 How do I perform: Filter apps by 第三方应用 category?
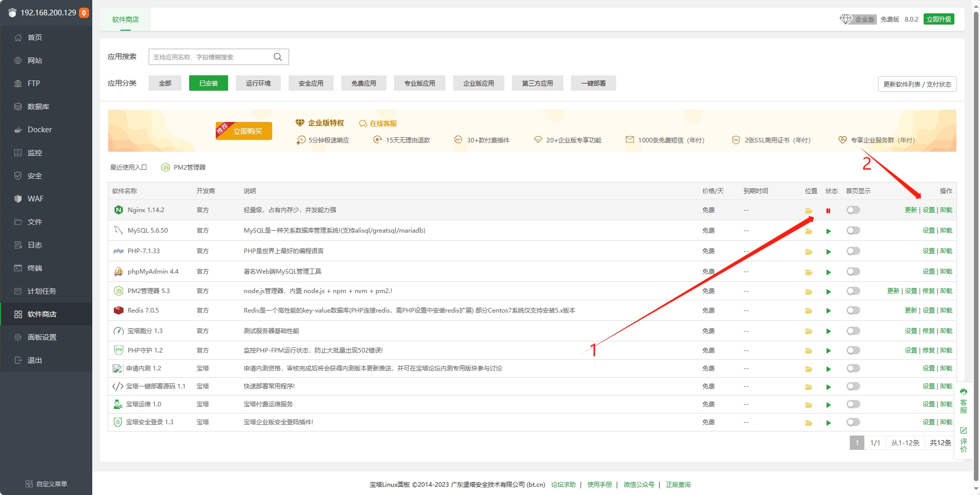[x=538, y=83]
